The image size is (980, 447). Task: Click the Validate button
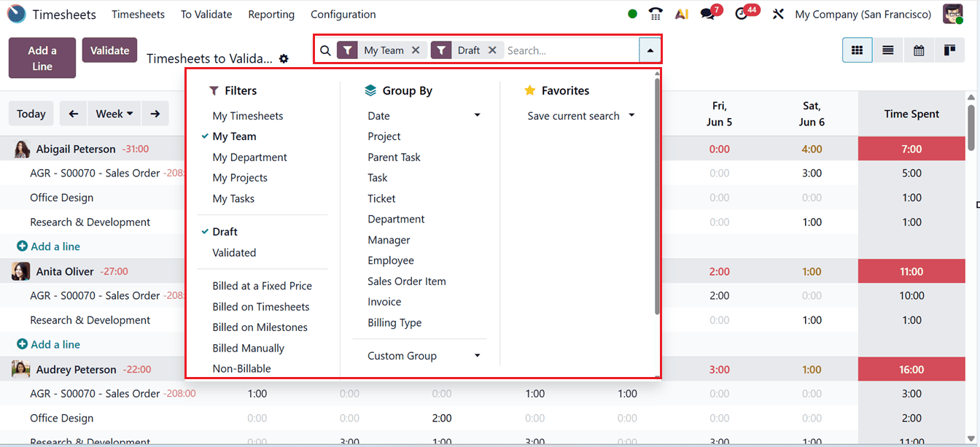pos(109,50)
